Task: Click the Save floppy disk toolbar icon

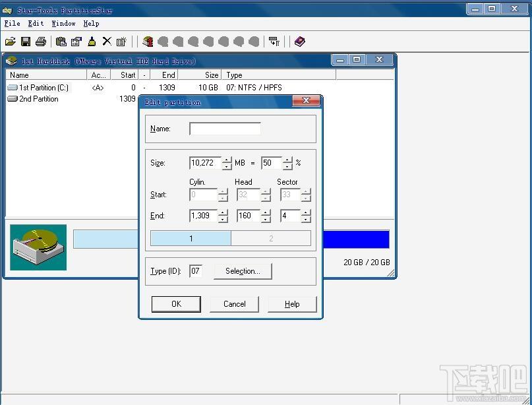Action: tap(26, 42)
